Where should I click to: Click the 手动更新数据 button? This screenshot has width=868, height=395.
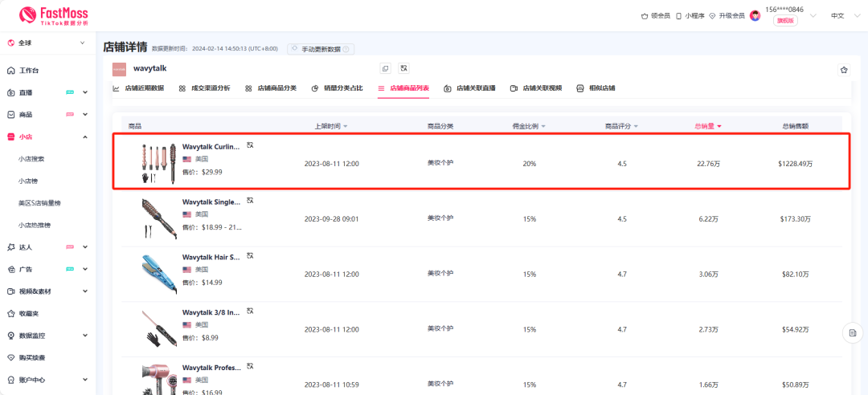pos(321,49)
